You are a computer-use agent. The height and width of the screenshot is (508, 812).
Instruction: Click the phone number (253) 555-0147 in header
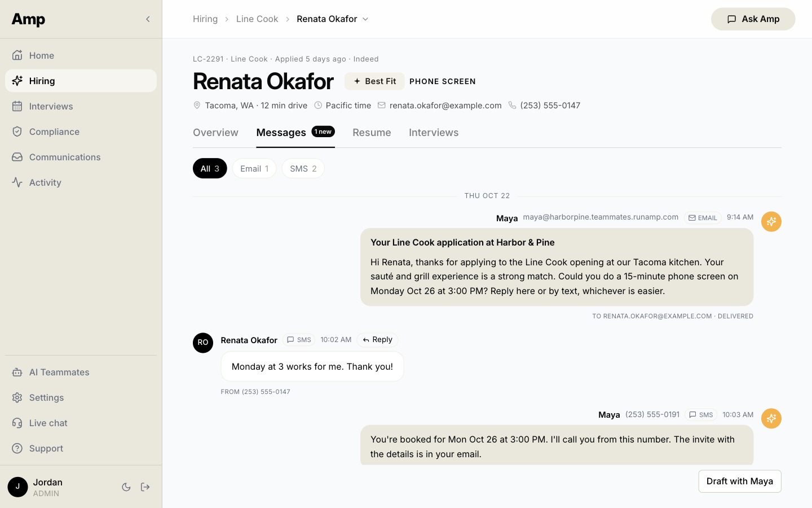550,106
